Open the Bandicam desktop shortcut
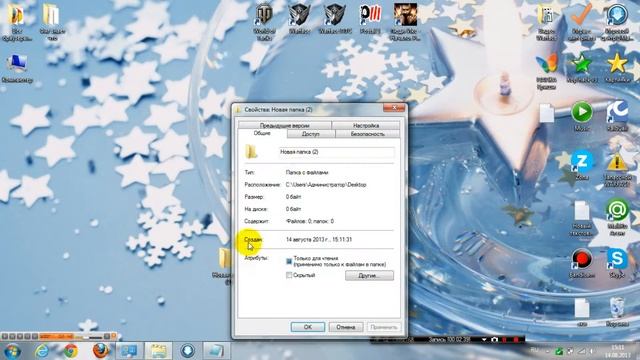Viewport: 640px width, 360px height. point(582,263)
